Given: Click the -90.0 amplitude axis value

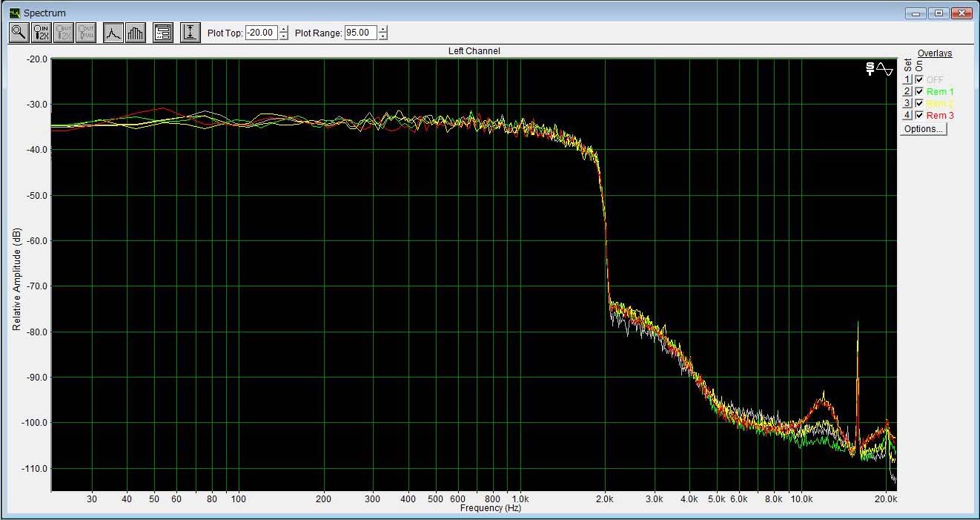Looking at the screenshot, I should point(37,378).
